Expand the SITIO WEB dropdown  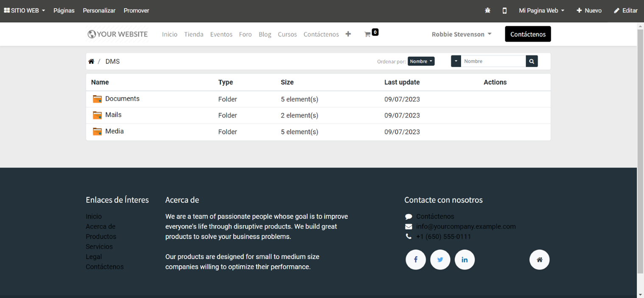[x=25, y=11]
